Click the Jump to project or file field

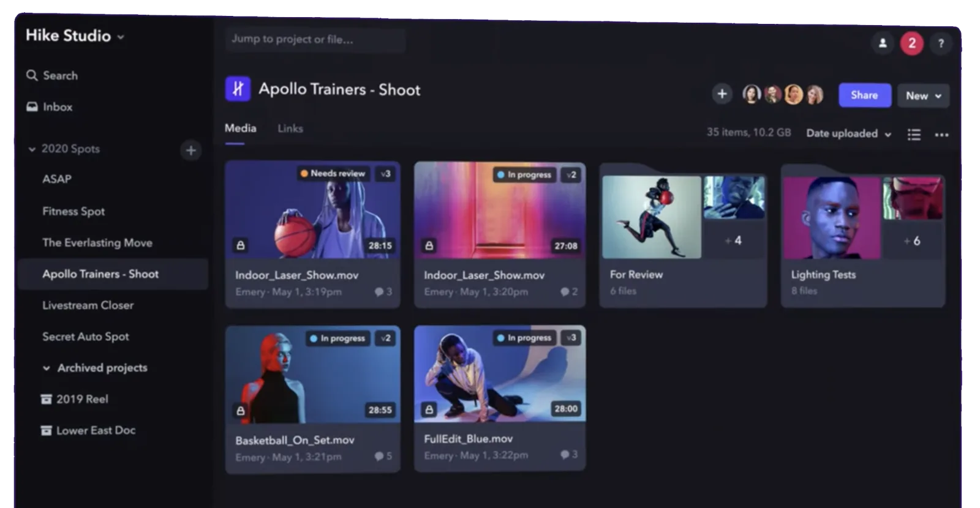pos(315,40)
